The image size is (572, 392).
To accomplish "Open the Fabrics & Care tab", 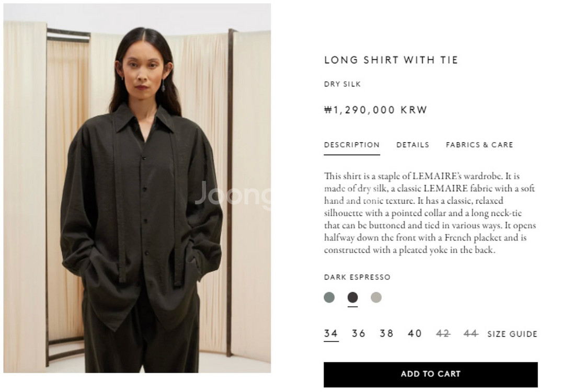I will 479,145.
